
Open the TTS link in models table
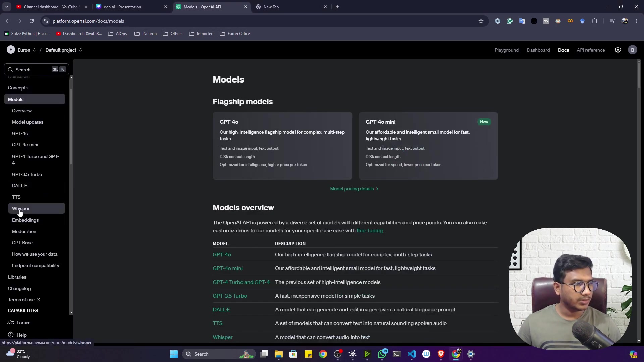coord(217,323)
